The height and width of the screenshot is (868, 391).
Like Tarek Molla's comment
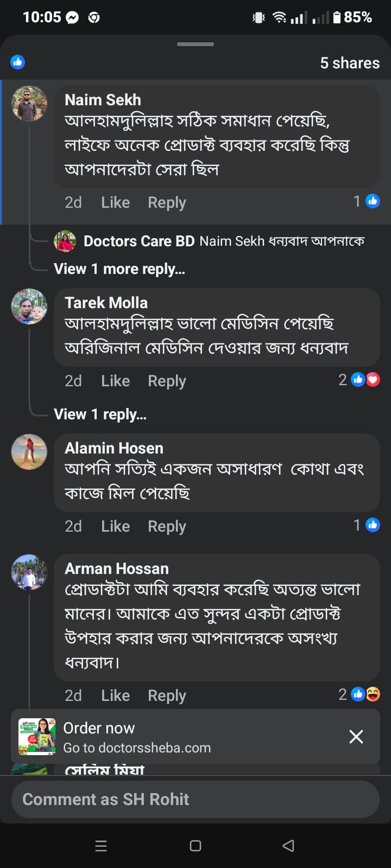(x=115, y=381)
